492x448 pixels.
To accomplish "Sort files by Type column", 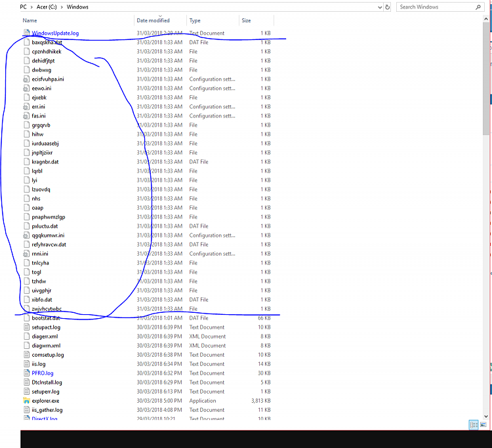I will [195, 20].
